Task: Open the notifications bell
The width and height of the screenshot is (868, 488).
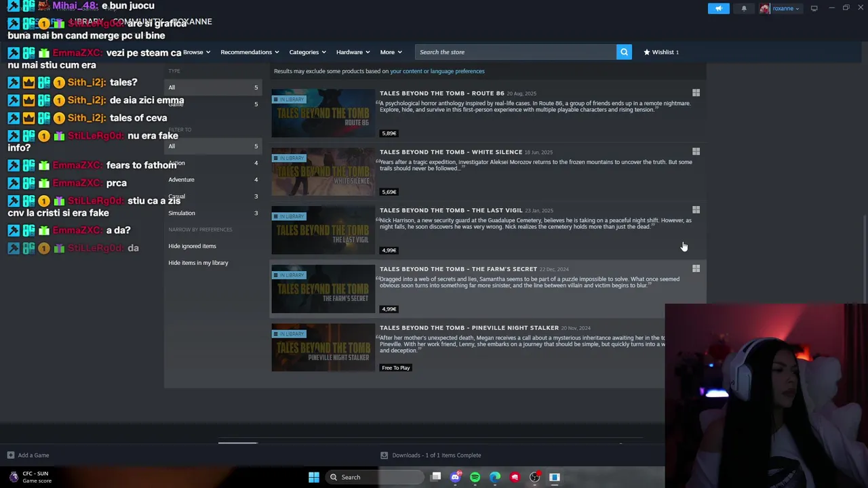Action: 744,8
